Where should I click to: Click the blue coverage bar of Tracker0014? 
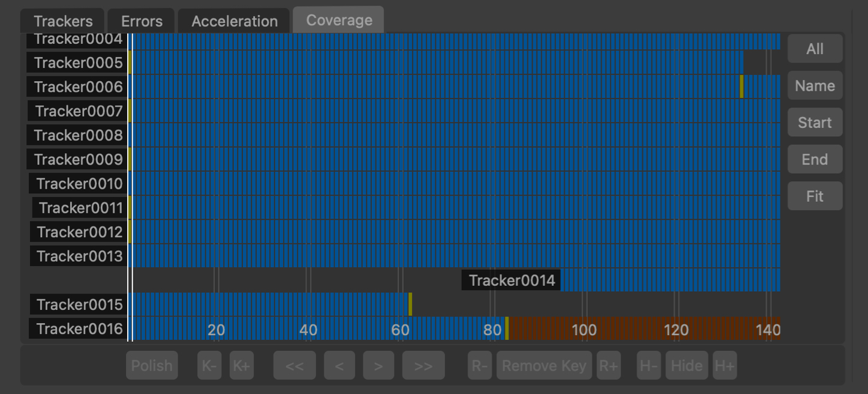(671, 280)
